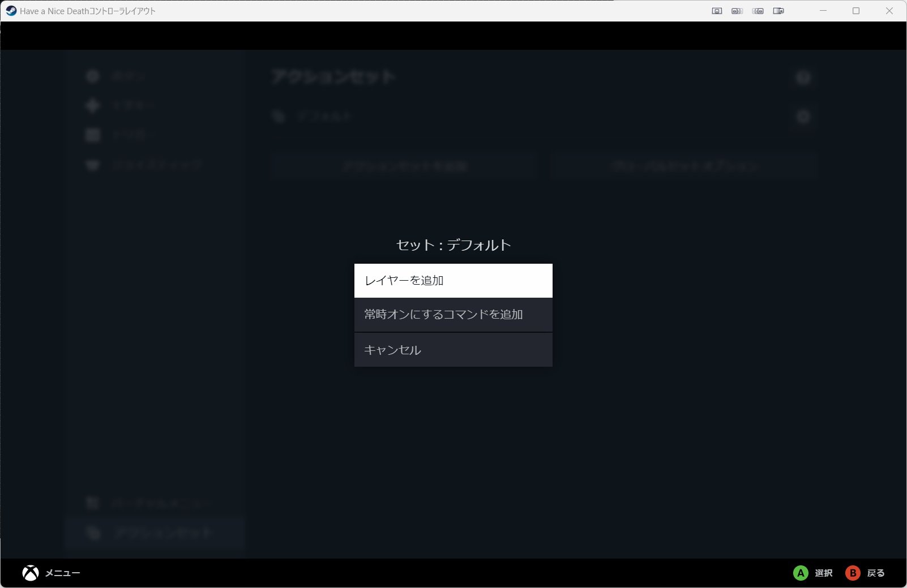Select the レイヤーを追加 menu option
This screenshot has width=907, height=588.
click(x=453, y=281)
